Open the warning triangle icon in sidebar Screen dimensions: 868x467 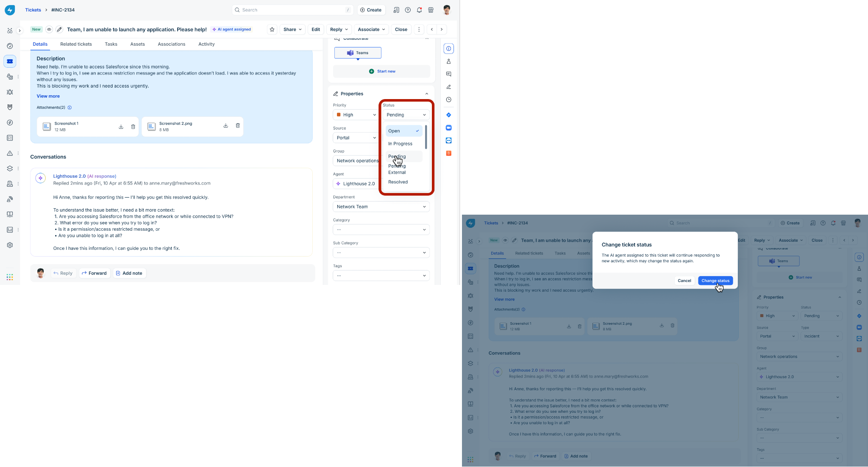click(x=10, y=153)
